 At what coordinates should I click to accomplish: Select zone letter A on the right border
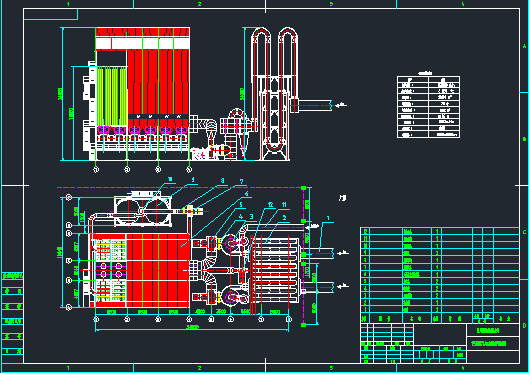524,46
